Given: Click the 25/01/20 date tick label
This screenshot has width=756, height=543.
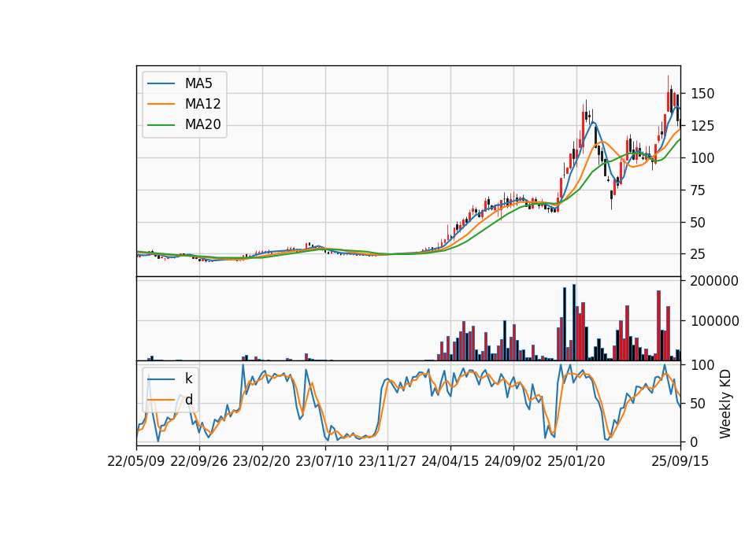Looking at the screenshot, I should coord(576,461).
